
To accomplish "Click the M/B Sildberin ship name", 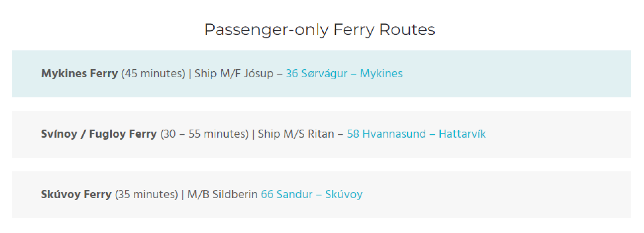I will coord(222,194).
